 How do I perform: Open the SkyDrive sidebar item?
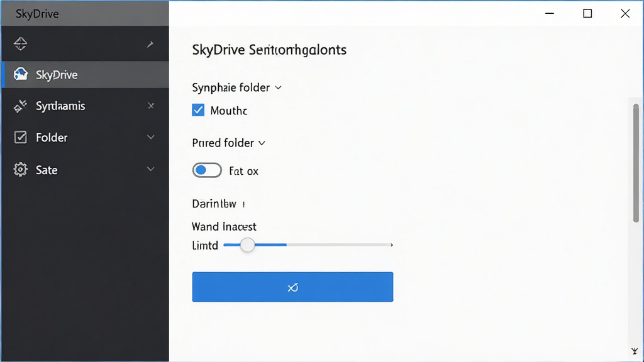pyautogui.click(x=86, y=75)
